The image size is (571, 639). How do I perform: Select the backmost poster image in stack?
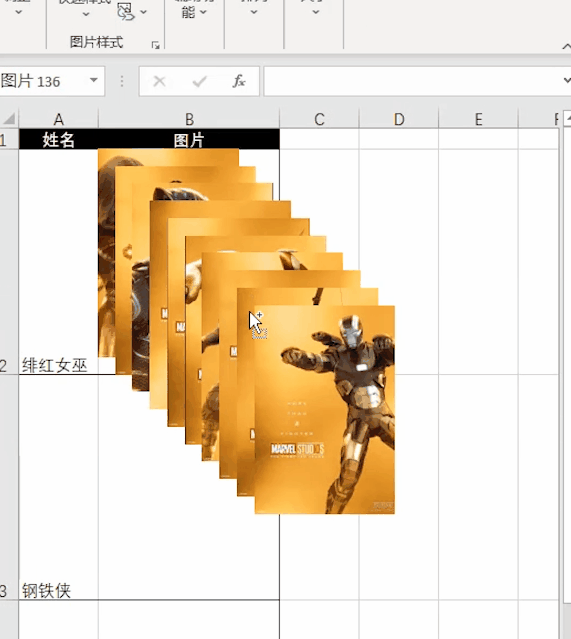107,253
